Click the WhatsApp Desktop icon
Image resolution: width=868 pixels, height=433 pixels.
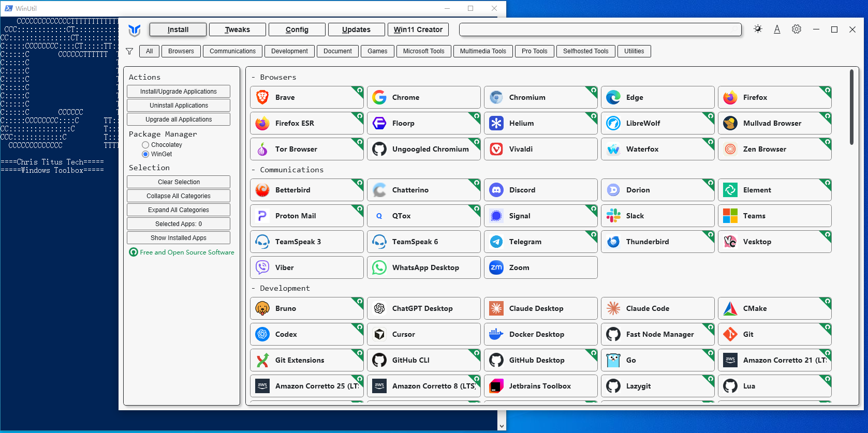(x=379, y=267)
